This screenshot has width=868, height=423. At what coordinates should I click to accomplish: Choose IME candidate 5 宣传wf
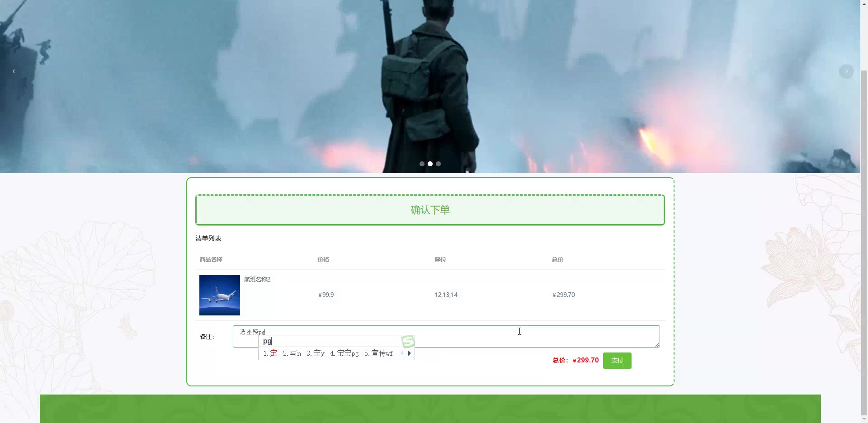[x=379, y=353]
